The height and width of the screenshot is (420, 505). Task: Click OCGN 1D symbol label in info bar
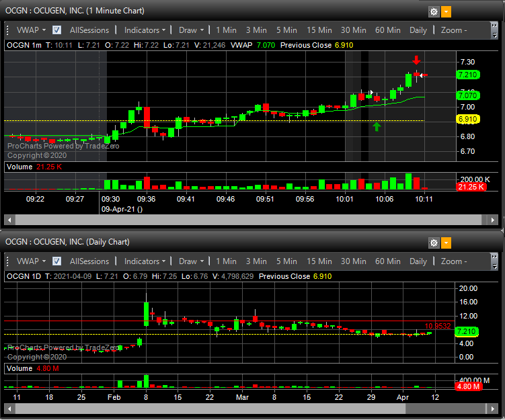click(24, 276)
